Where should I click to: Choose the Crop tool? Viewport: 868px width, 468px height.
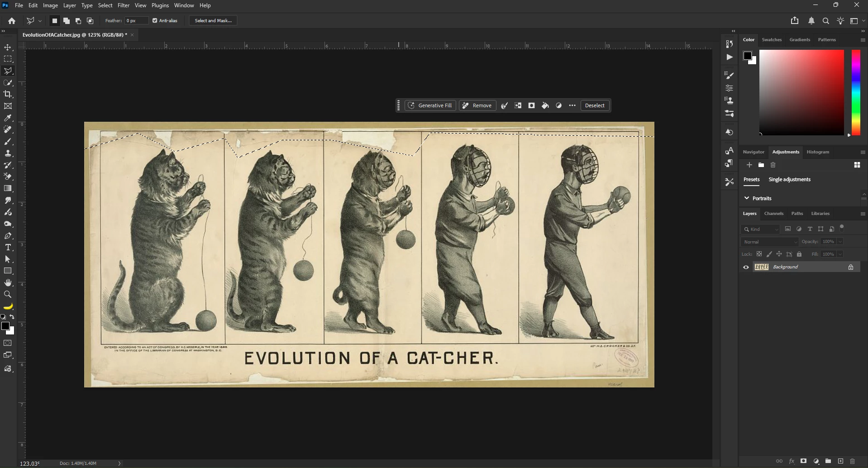point(8,94)
